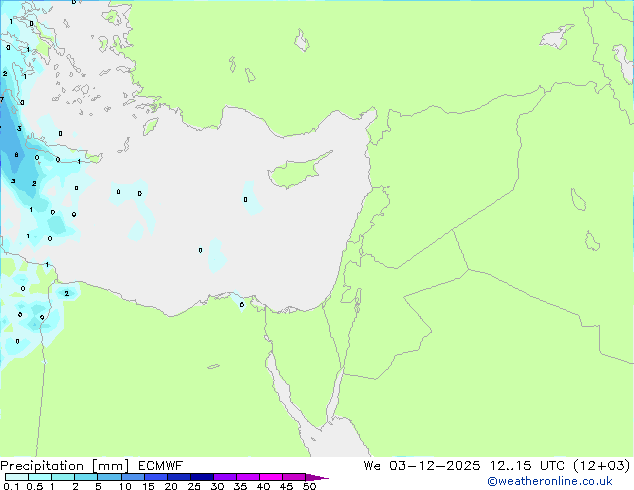Click the legend value '40'
The width and height of the screenshot is (634, 490).
(x=263, y=486)
